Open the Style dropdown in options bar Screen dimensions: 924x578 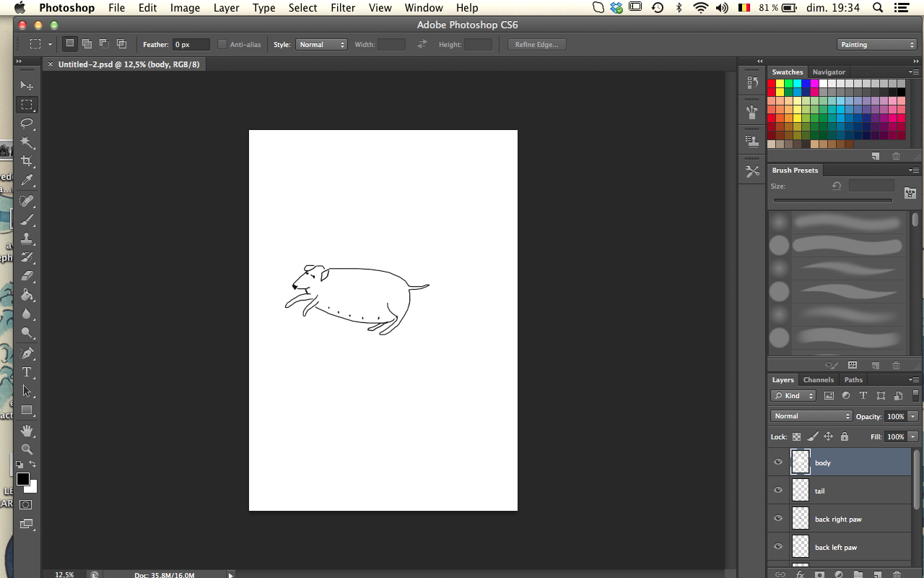pos(321,45)
